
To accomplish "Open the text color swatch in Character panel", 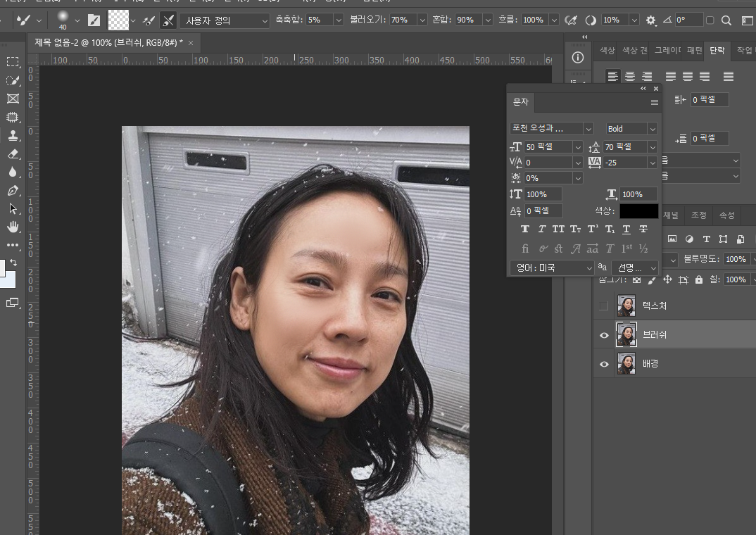I will point(639,210).
